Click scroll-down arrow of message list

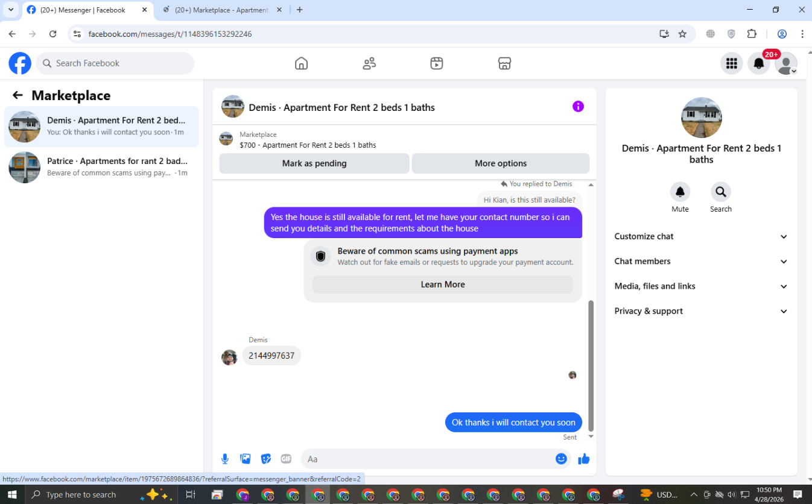(x=591, y=436)
